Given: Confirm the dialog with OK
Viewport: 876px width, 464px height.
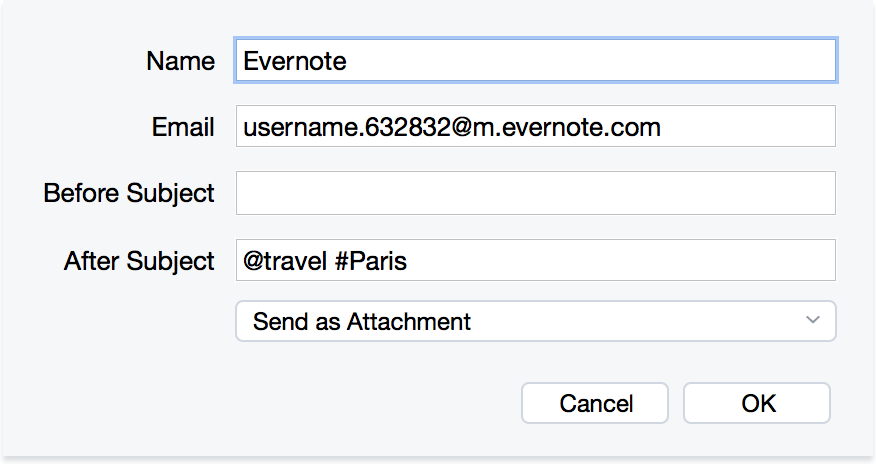Looking at the screenshot, I should pyautogui.click(x=757, y=404).
